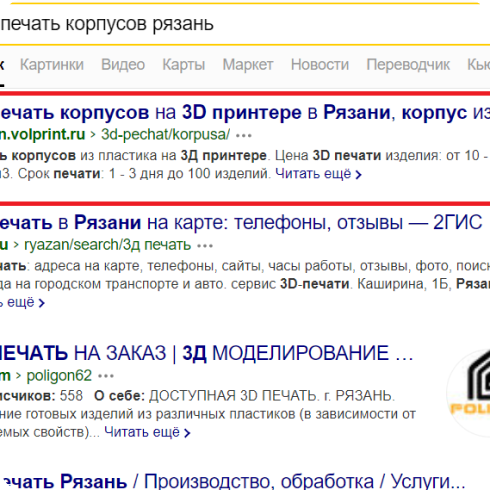Viewport: 490px width, 490px height.
Task: Click 'Читать ещё' in the poligon62 result
Action: click(147, 432)
